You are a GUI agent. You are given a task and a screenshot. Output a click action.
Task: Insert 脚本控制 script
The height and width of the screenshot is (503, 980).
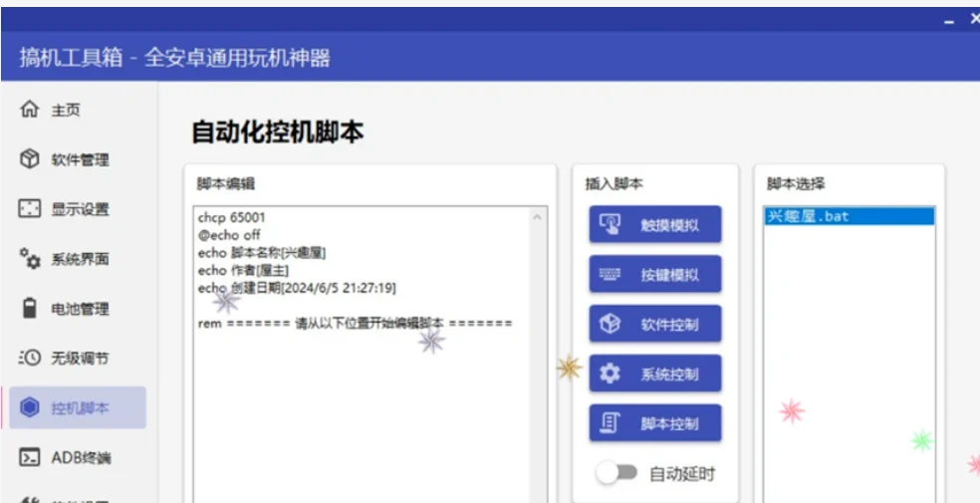coord(655,423)
